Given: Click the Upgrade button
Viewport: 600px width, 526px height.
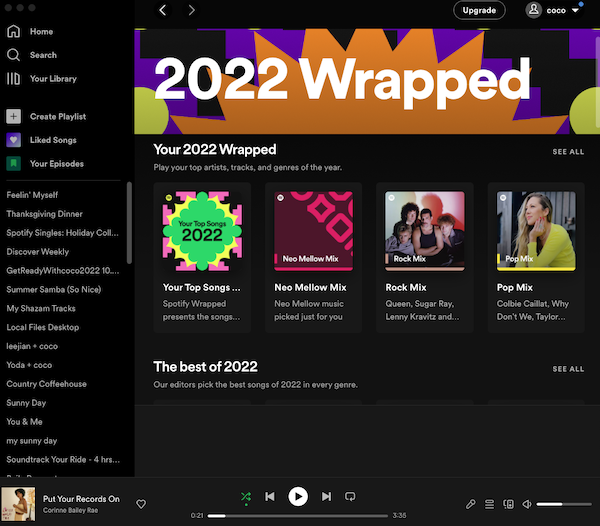Looking at the screenshot, I should (479, 10).
